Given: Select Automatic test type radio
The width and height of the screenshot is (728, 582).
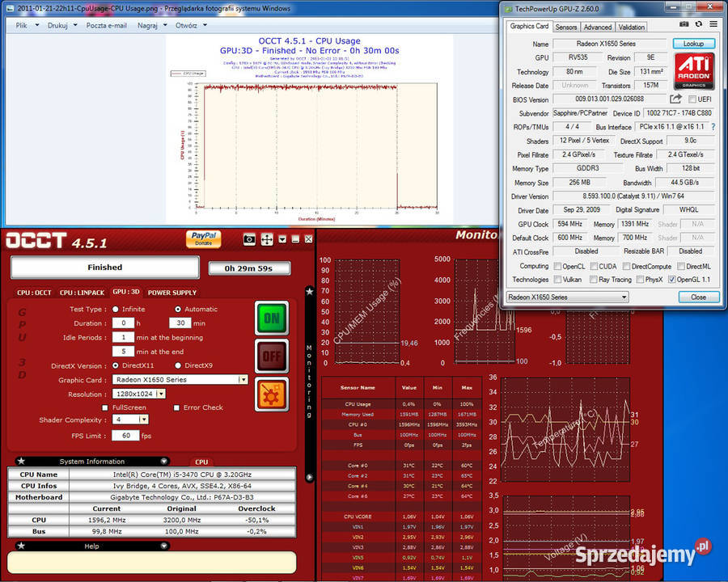Looking at the screenshot, I should pos(178,309).
